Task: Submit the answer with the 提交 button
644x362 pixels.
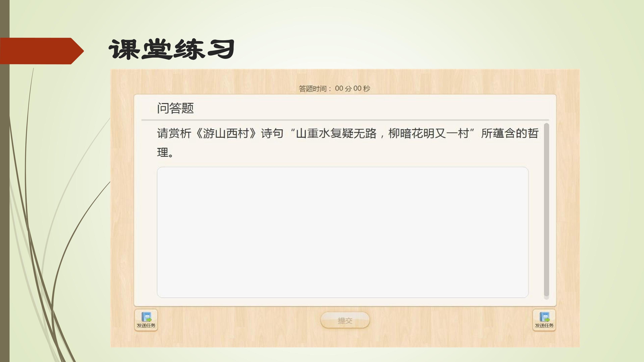Action: point(345,320)
